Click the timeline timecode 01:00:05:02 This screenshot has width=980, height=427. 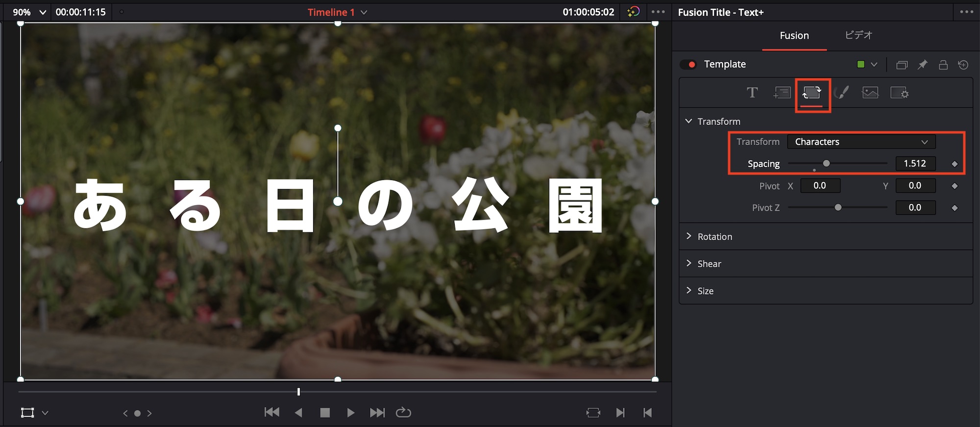tap(588, 12)
